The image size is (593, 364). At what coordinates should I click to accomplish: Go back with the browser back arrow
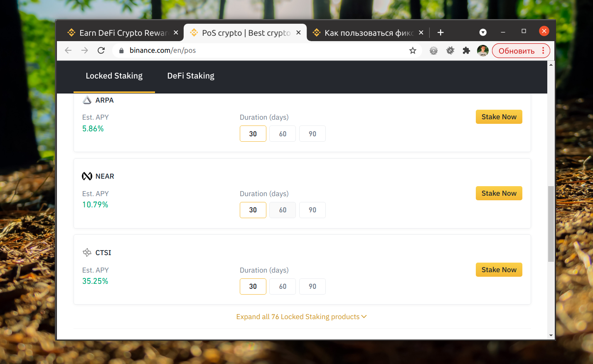[x=68, y=50]
